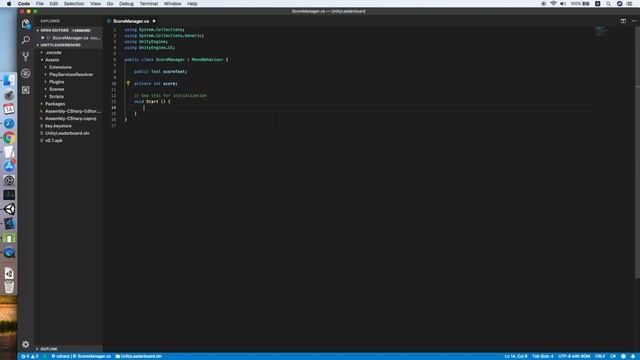The image size is (640, 360).
Task: Expand the Outline section
Action: (68, 349)
